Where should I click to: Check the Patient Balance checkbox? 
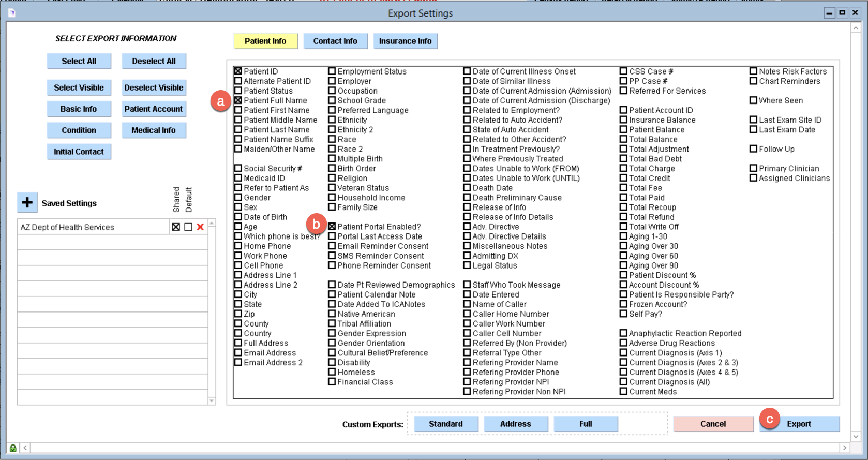[x=623, y=129]
